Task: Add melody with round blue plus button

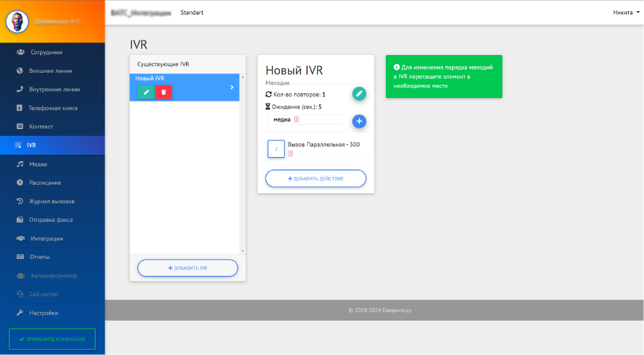Action: (x=359, y=121)
